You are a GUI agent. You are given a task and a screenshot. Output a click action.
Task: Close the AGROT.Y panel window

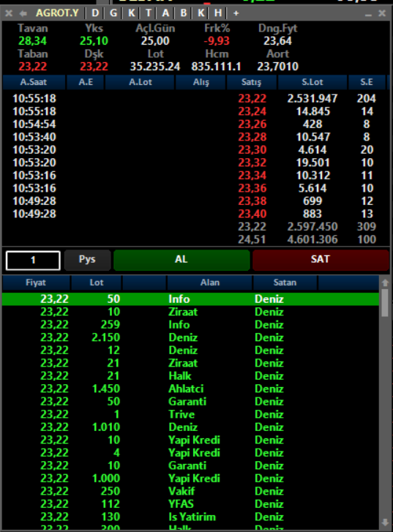(x=382, y=13)
